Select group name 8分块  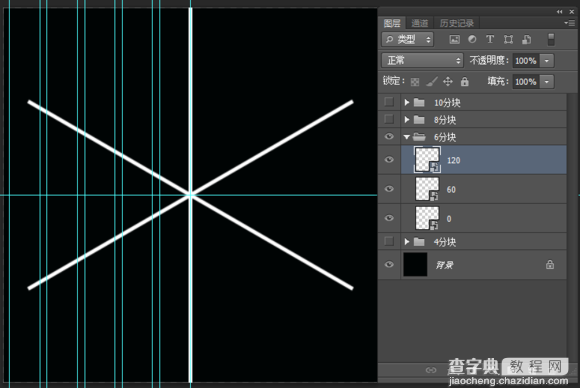pos(445,120)
